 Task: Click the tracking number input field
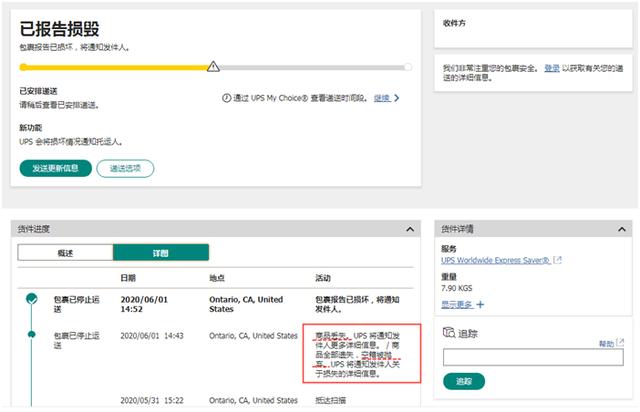533,357
